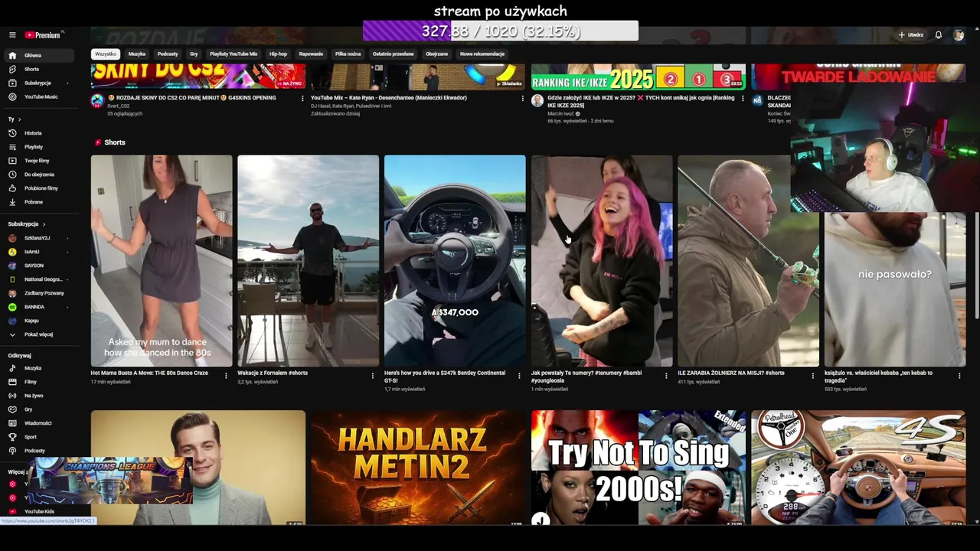Select the Nowe rekomendacje filter chip
The image size is (980, 551).
click(x=482, y=54)
